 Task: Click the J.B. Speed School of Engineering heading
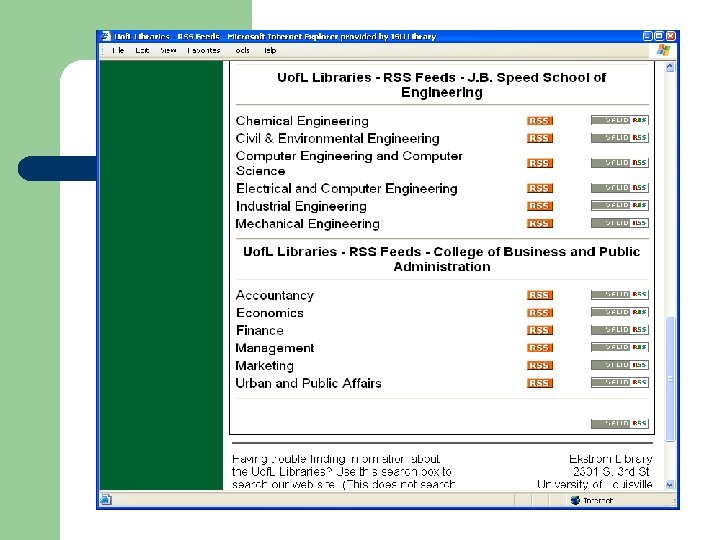442,85
